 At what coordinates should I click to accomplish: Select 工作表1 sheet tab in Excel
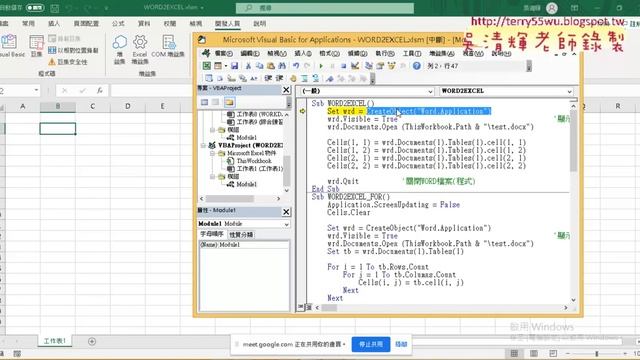tap(55, 341)
